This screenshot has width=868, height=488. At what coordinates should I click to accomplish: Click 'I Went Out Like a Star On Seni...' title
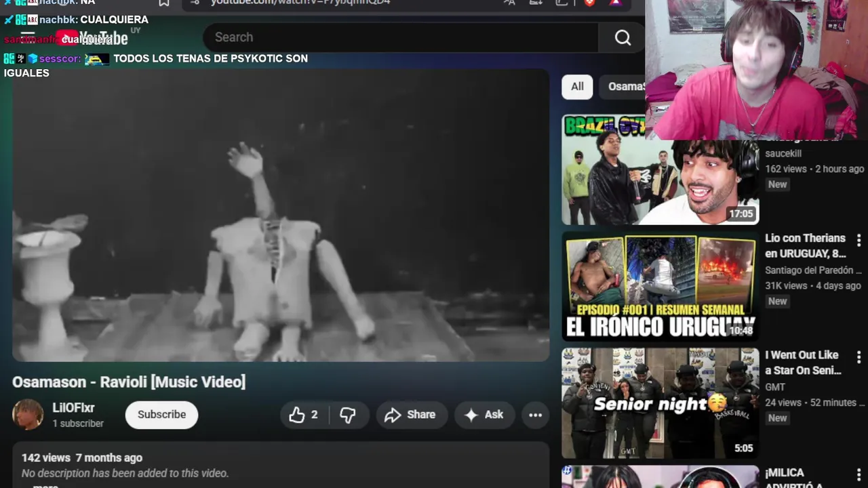804,363
